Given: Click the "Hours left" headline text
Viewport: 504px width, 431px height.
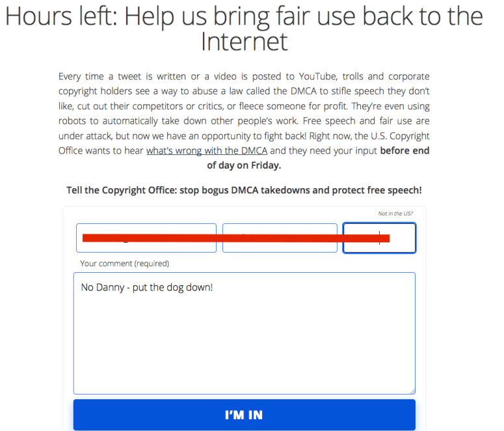Looking at the screenshot, I should 61,16.
